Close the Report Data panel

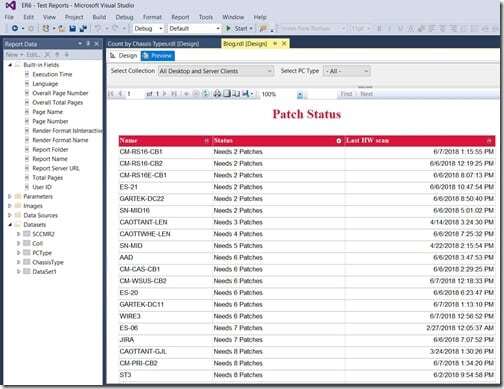click(x=97, y=44)
